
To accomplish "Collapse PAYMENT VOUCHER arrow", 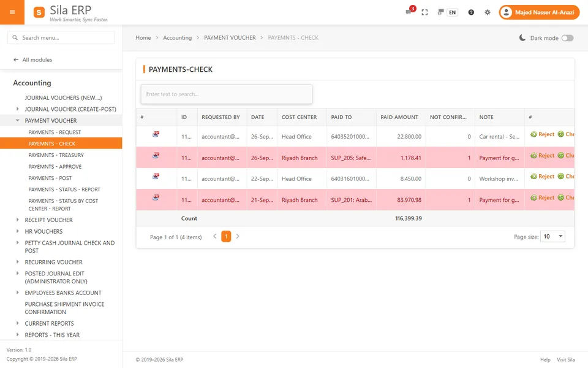I will pos(17,121).
